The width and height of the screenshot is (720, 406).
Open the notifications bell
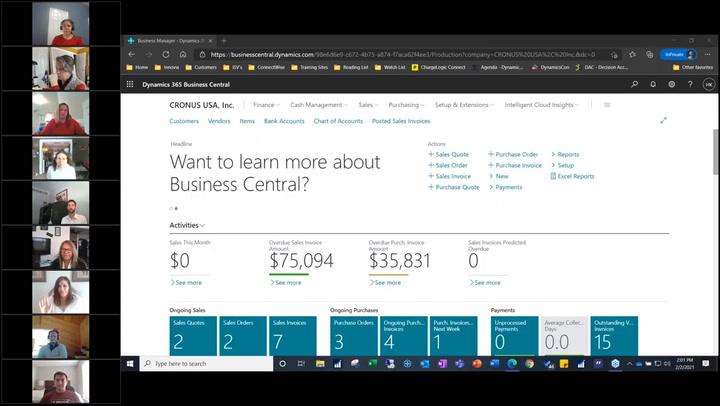tap(653, 85)
